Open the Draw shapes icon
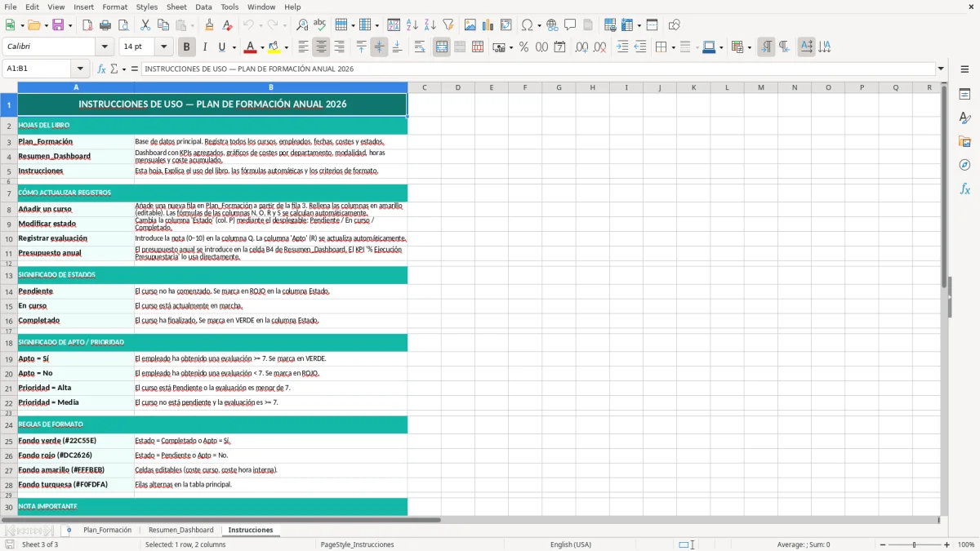 point(675,25)
